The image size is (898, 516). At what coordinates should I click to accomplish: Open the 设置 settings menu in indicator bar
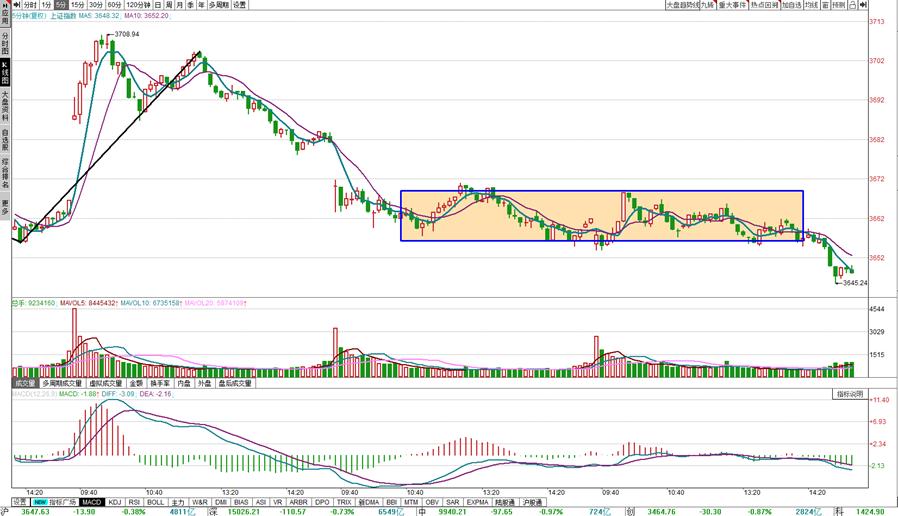click(x=21, y=502)
